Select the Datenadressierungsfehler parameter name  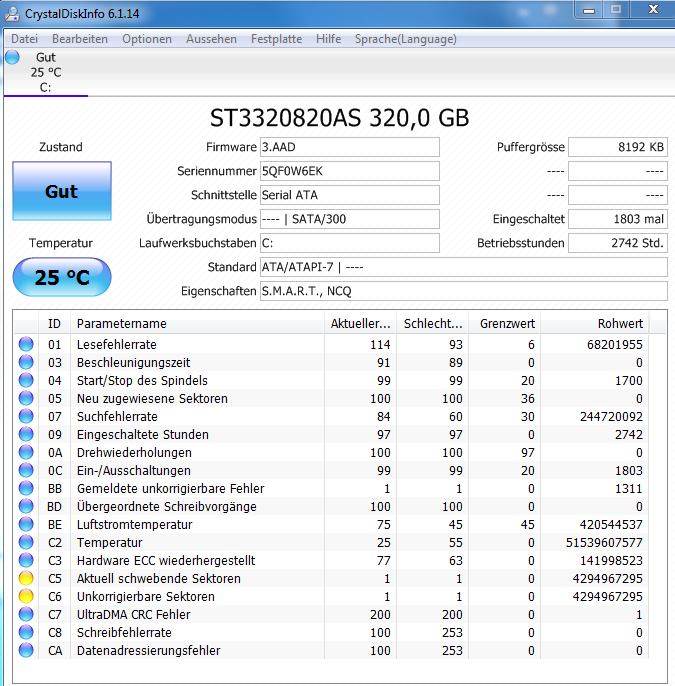tap(149, 651)
